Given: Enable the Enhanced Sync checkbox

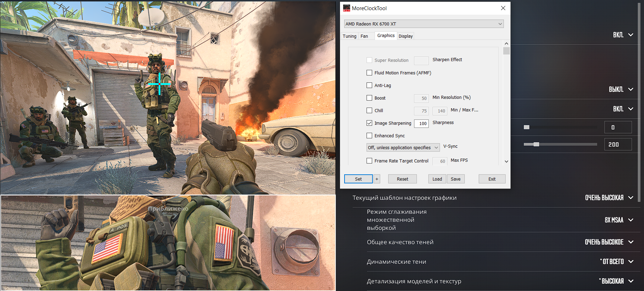Looking at the screenshot, I should [369, 136].
